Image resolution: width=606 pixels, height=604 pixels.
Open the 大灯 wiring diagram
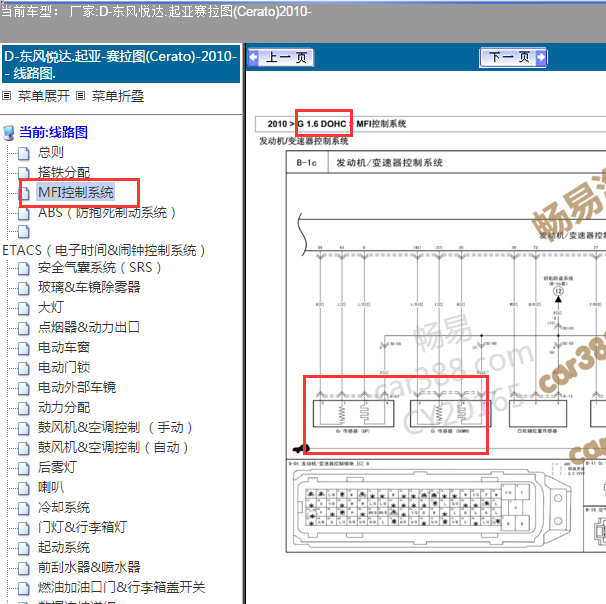[51, 307]
